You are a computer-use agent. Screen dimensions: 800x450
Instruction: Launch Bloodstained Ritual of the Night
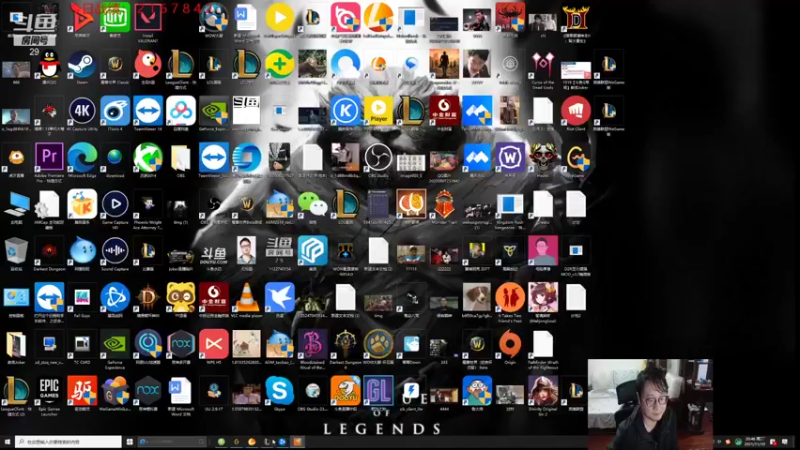[x=312, y=344]
